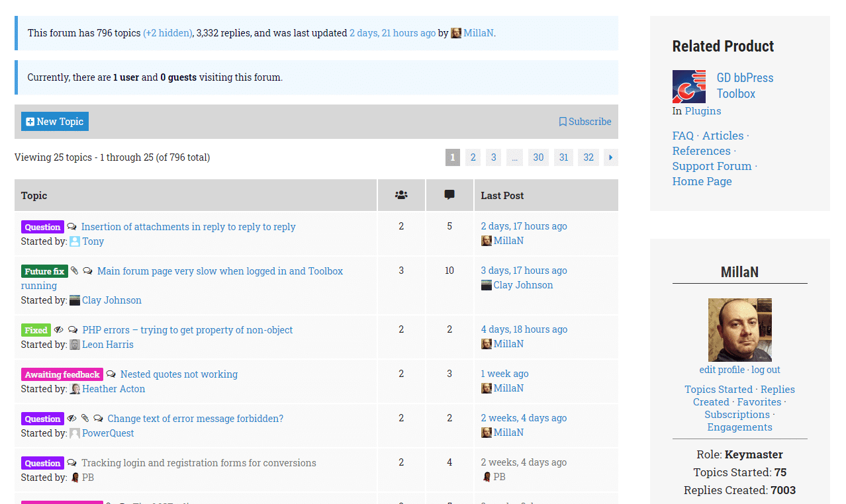Create a New Topic
This screenshot has height=504, width=846.
[55, 122]
